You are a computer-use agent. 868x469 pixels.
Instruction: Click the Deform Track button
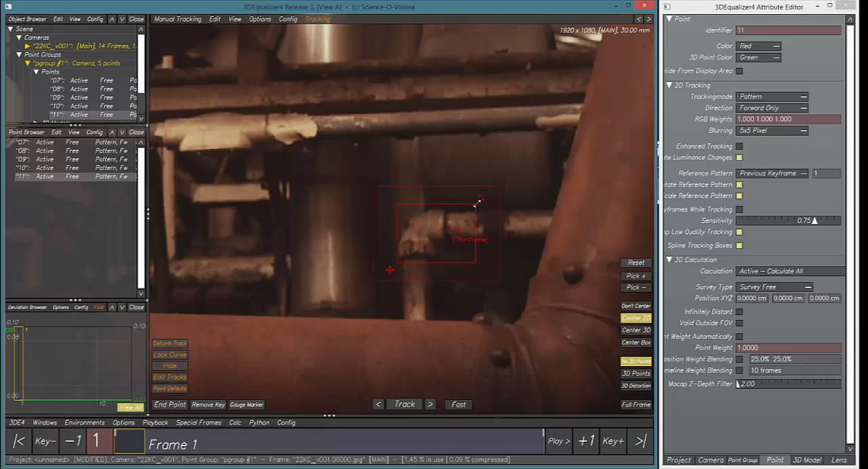pyautogui.click(x=170, y=344)
